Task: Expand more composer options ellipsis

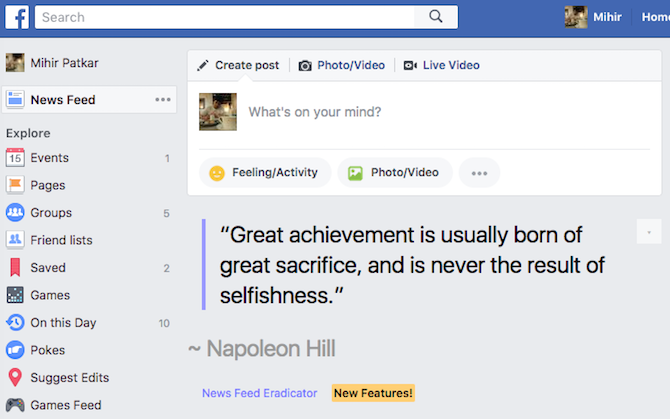Action: click(x=479, y=173)
